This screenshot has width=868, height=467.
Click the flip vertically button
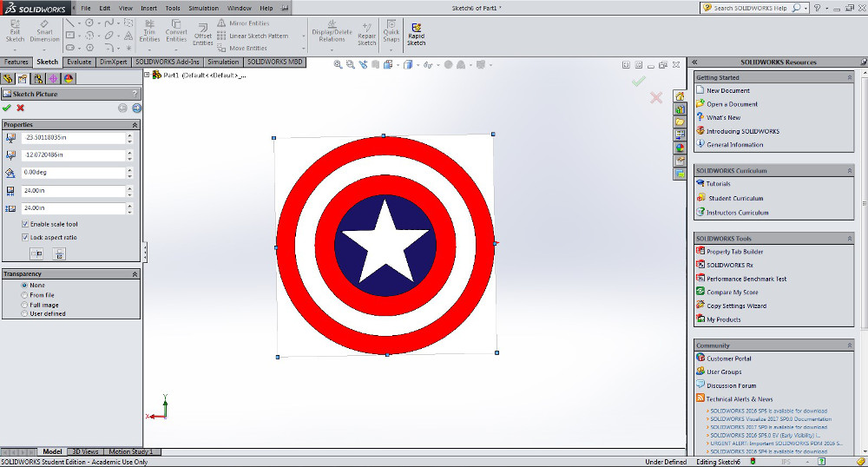[x=59, y=254]
